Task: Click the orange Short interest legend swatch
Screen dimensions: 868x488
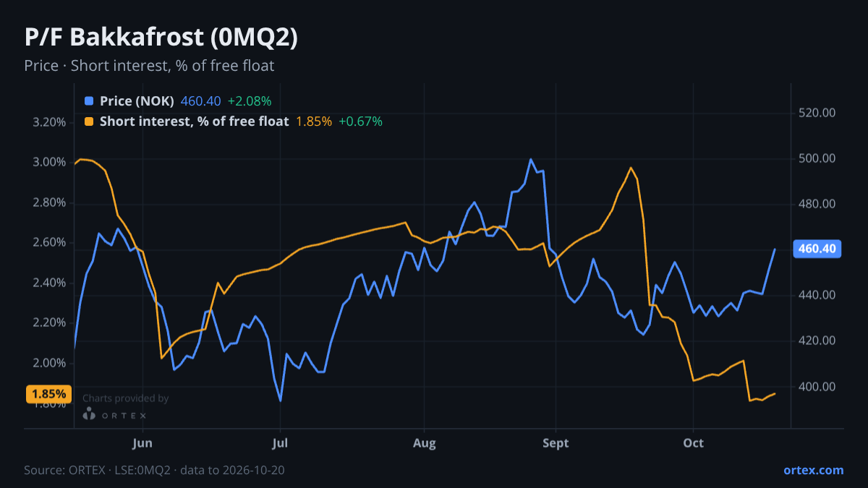Action: (x=89, y=121)
